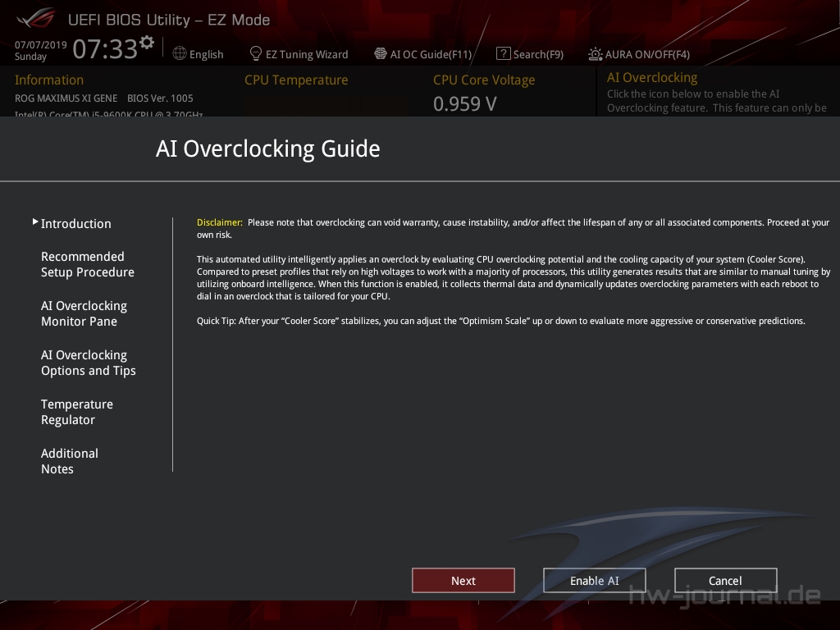
Task: Open Additional Notes section
Action: click(x=70, y=461)
